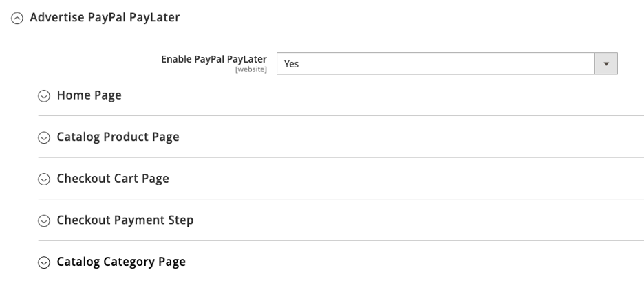Click the Checkout Cart Page chevron icon
Image resolution: width=644 pixels, height=294 pixels.
coord(44,180)
